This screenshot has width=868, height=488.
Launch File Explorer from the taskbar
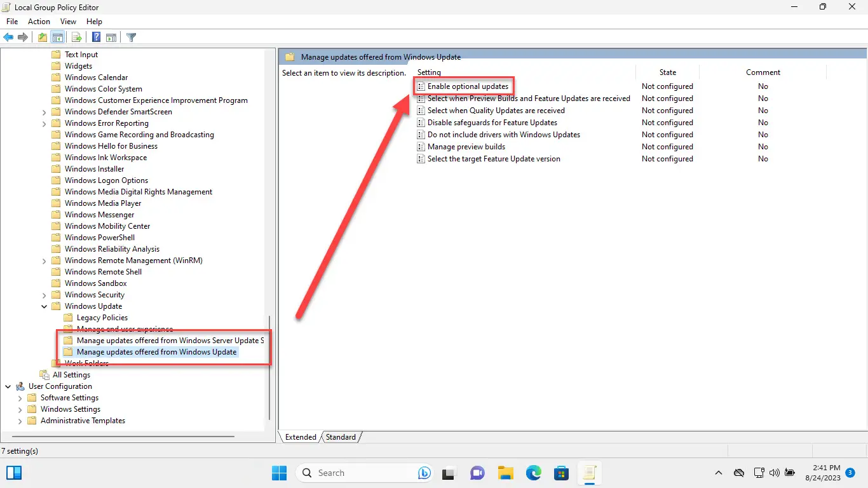(505, 473)
